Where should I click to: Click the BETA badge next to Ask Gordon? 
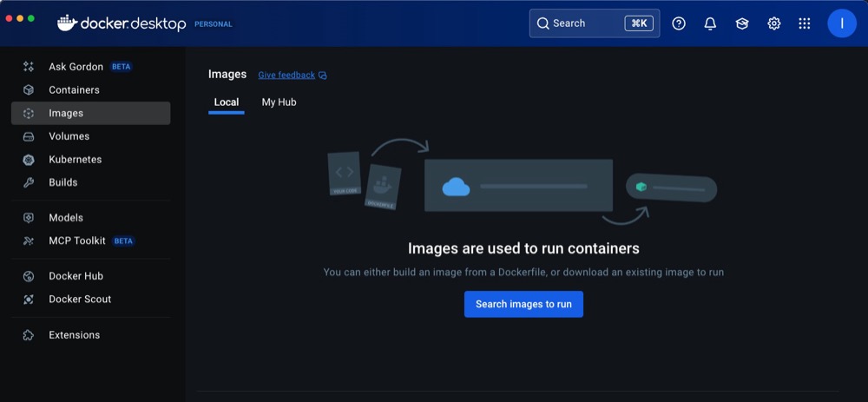(x=121, y=67)
